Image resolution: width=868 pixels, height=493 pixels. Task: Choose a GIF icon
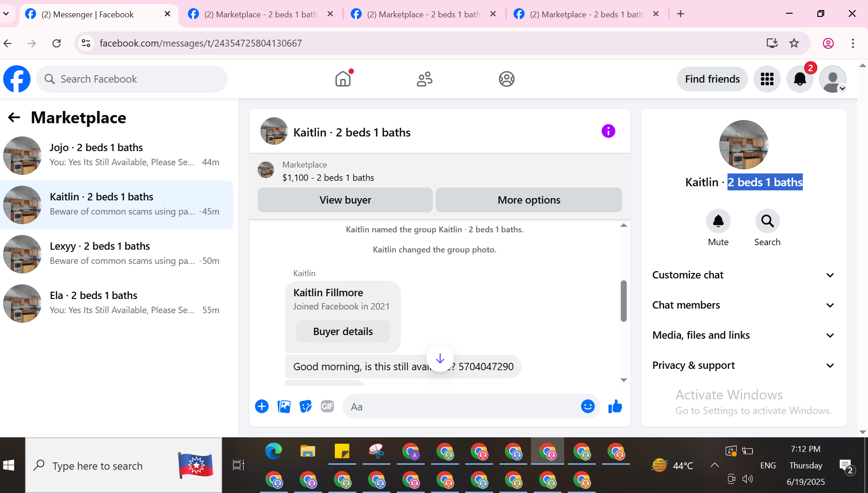(327, 406)
